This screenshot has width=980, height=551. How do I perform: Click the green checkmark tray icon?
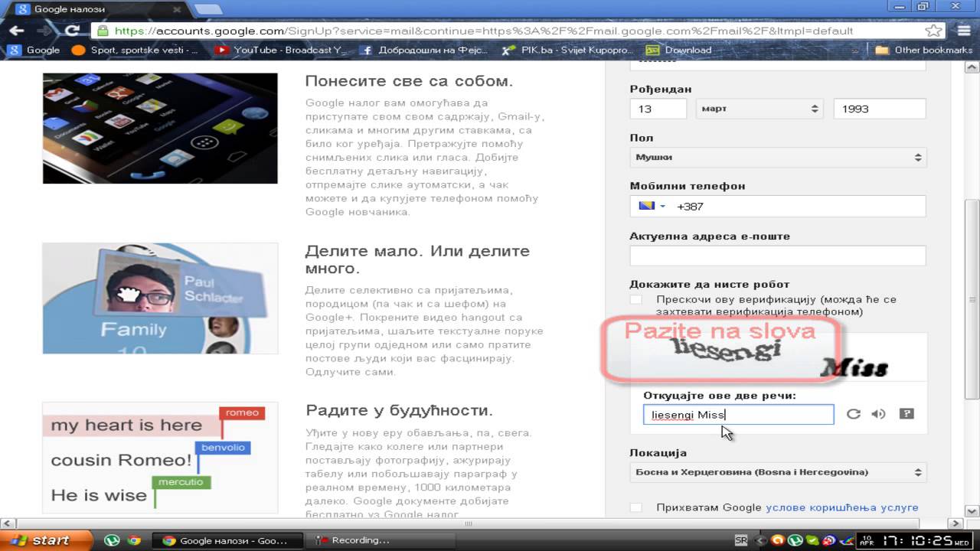tap(812, 540)
